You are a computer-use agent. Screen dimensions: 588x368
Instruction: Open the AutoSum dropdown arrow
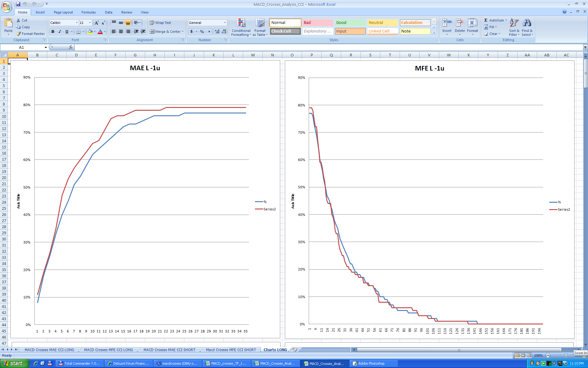coord(506,20)
